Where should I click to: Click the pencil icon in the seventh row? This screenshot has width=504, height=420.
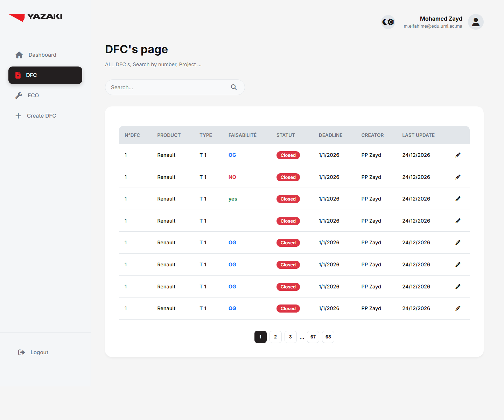pos(458,287)
